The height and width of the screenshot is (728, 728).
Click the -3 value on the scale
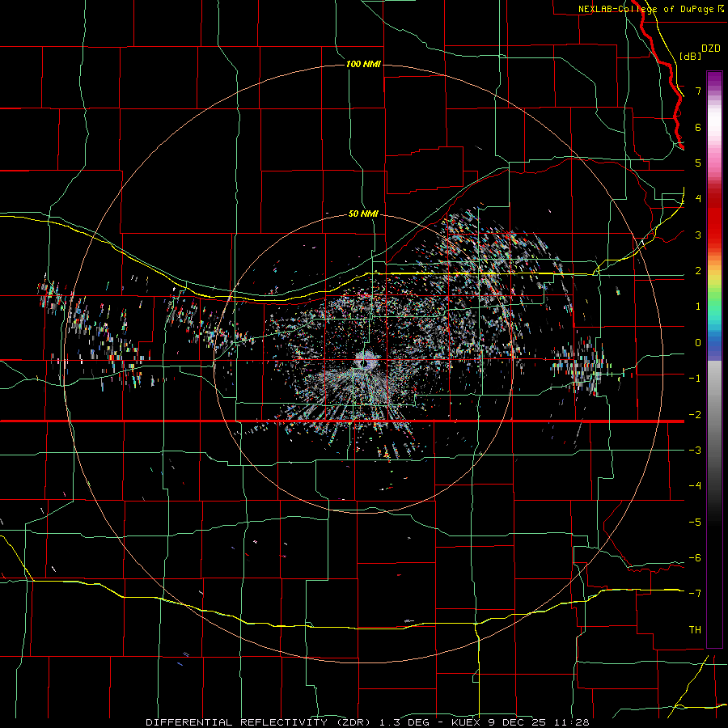(695, 450)
